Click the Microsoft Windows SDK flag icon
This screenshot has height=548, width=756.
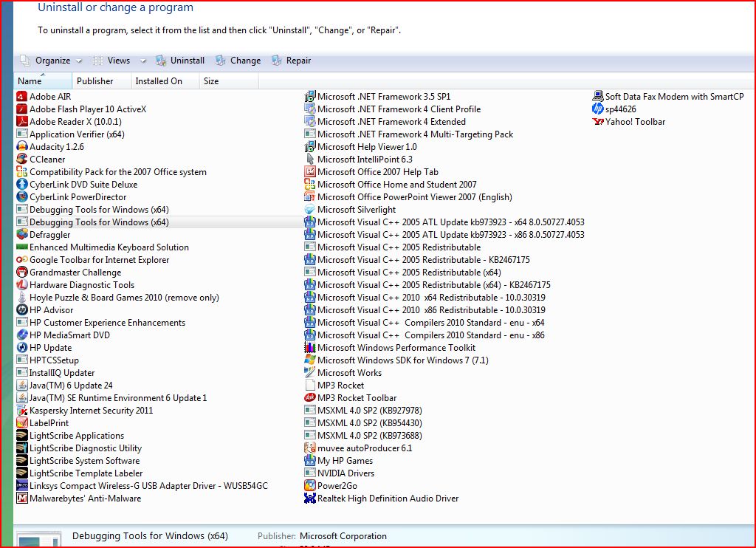click(309, 360)
